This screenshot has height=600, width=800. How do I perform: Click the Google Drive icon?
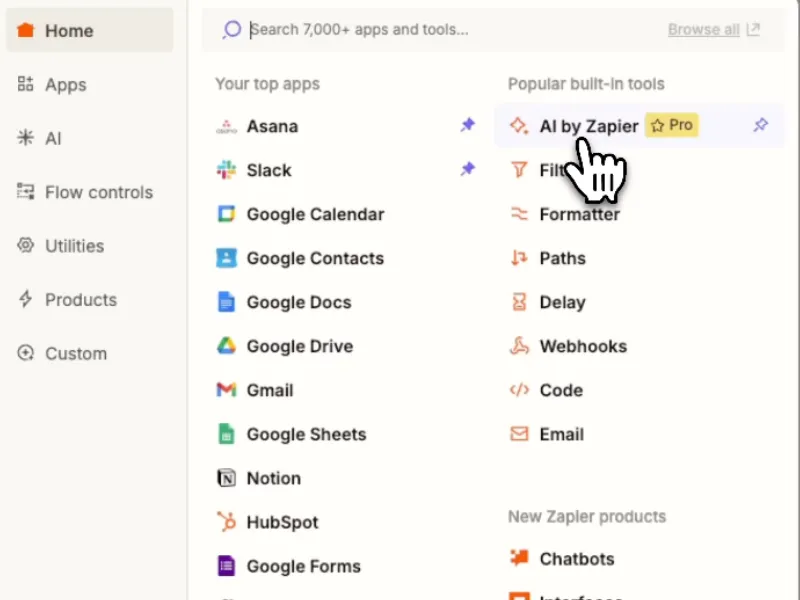[227, 346]
